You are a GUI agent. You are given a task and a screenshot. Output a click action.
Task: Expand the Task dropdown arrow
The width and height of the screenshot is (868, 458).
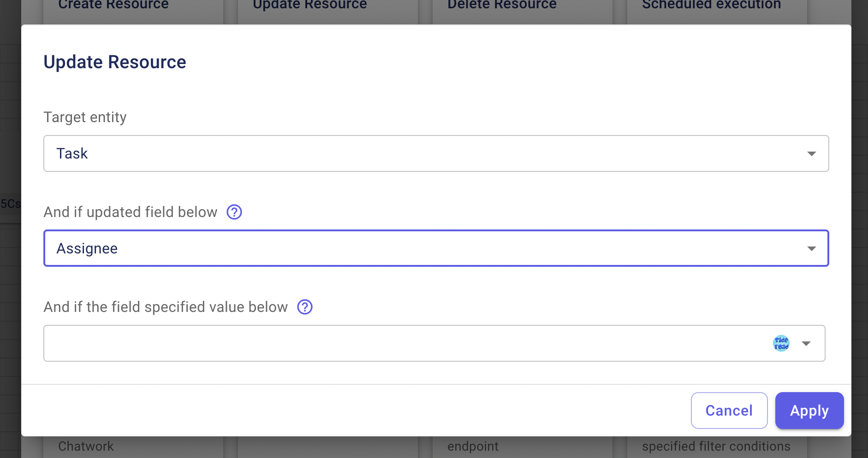pos(811,153)
